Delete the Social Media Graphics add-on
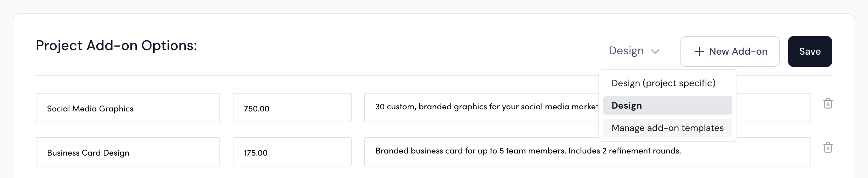Screen dimensions: 868x178 828,104
